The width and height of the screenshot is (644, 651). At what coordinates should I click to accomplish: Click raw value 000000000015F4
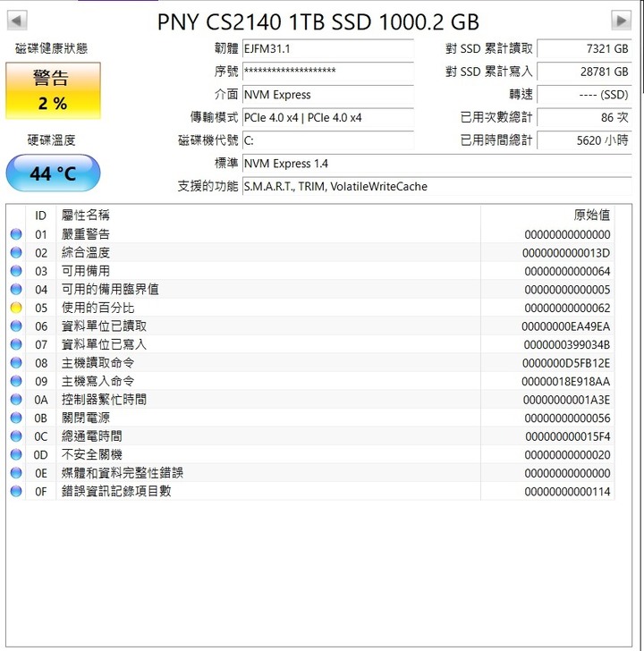click(568, 436)
